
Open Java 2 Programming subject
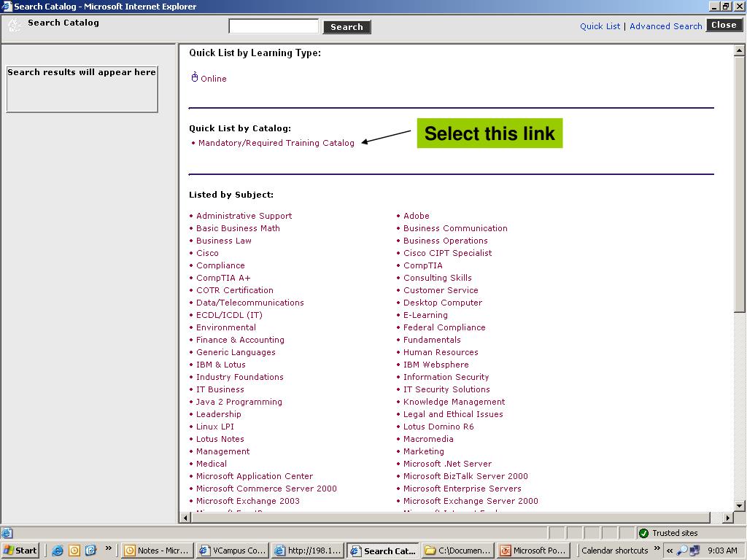click(x=239, y=402)
